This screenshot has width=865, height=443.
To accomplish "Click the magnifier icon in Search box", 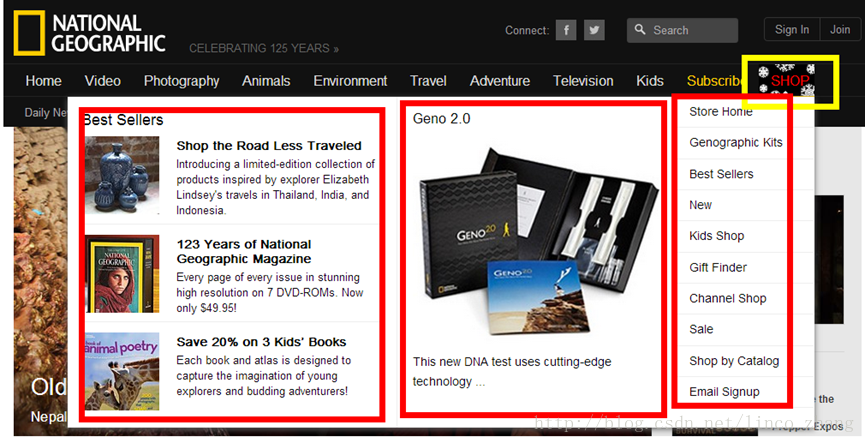I will point(640,30).
